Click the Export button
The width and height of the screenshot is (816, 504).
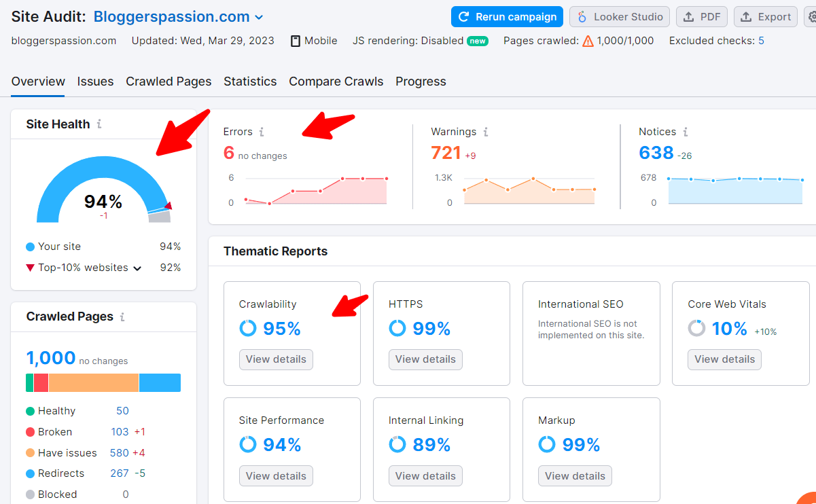766,17
